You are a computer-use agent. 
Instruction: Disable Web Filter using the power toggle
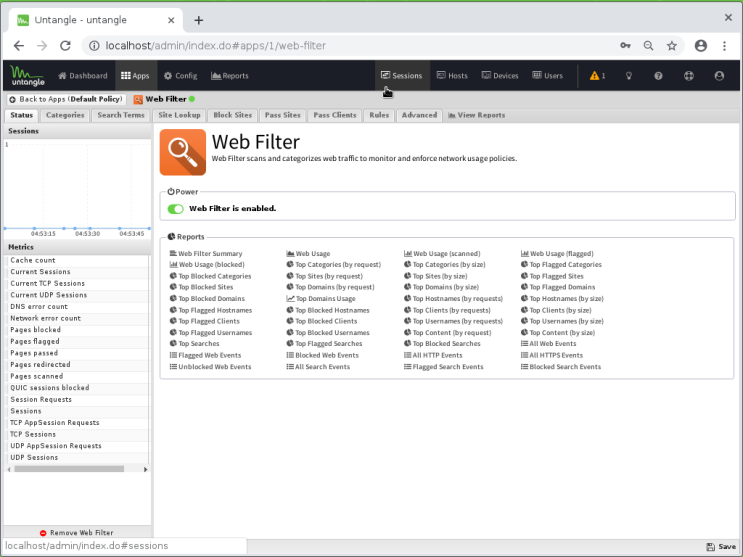(176, 209)
